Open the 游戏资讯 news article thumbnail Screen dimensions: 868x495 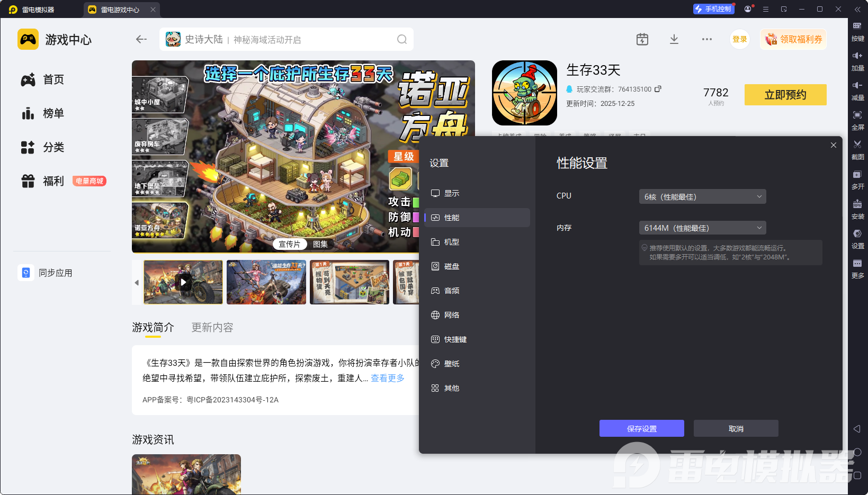point(186,474)
